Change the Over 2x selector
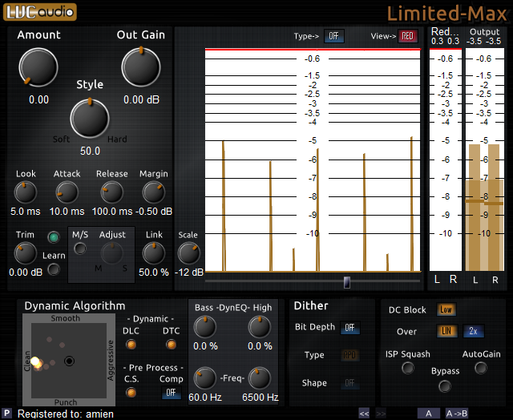The image size is (513, 420). 474,331
